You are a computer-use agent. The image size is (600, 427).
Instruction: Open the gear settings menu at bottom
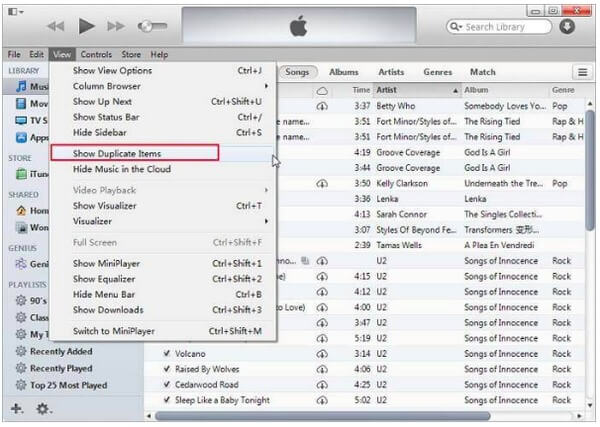click(43, 409)
